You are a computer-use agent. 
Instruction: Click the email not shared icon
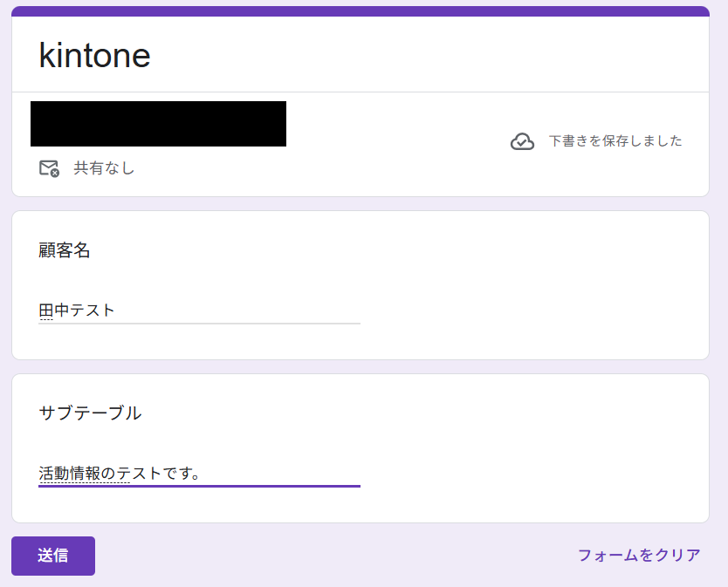pos(49,168)
